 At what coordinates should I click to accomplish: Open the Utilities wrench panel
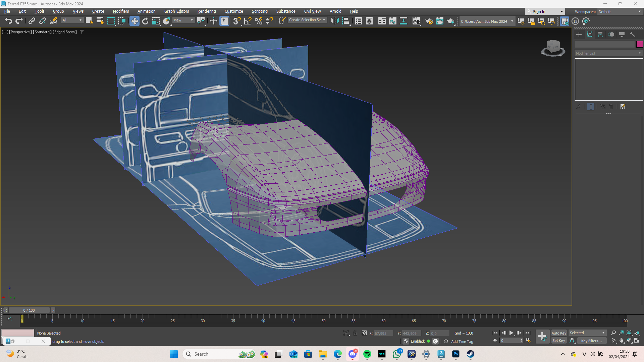pos(633,35)
